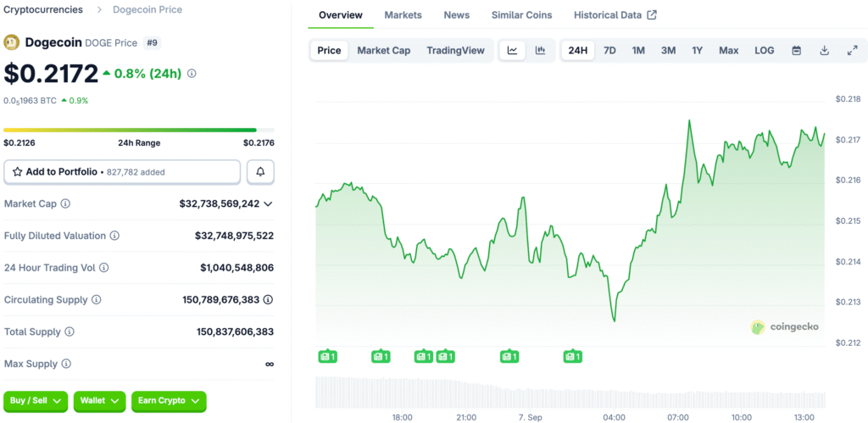Download chart data via download icon
This screenshot has width=868, height=423.
(824, 50)
